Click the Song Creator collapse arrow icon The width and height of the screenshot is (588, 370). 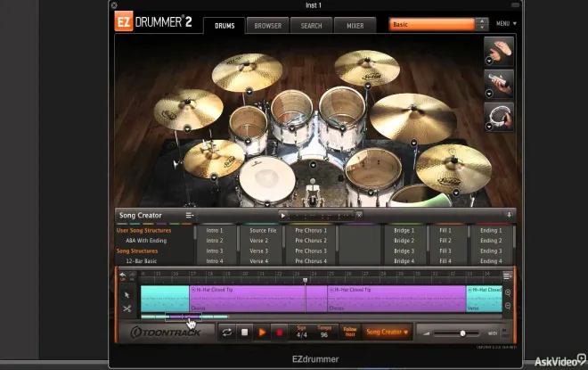(509, 215)
